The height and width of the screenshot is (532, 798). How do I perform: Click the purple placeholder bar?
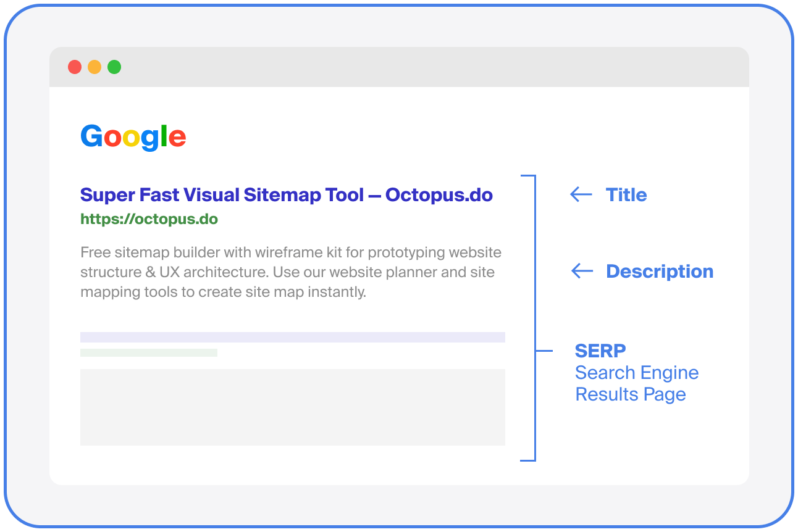click(292, 336)
